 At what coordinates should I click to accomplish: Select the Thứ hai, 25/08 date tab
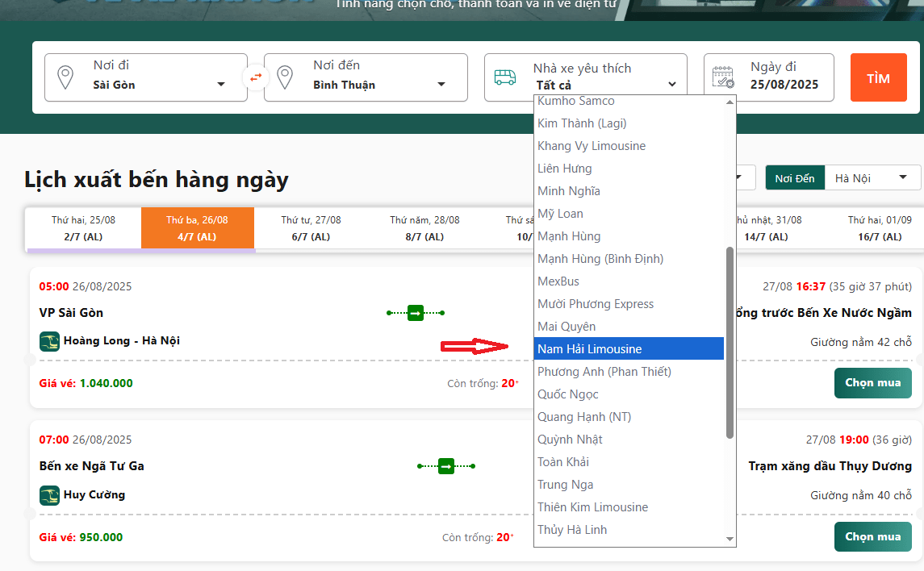[x=83, y=228]
